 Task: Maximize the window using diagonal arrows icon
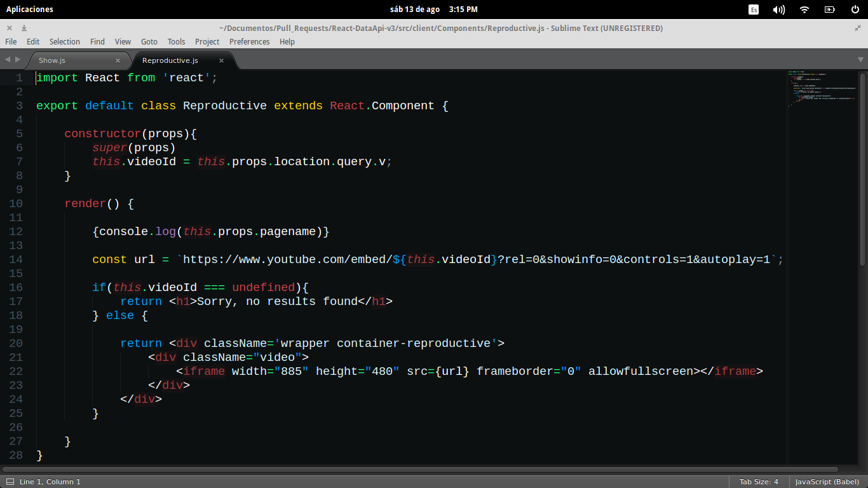(858, 28)
